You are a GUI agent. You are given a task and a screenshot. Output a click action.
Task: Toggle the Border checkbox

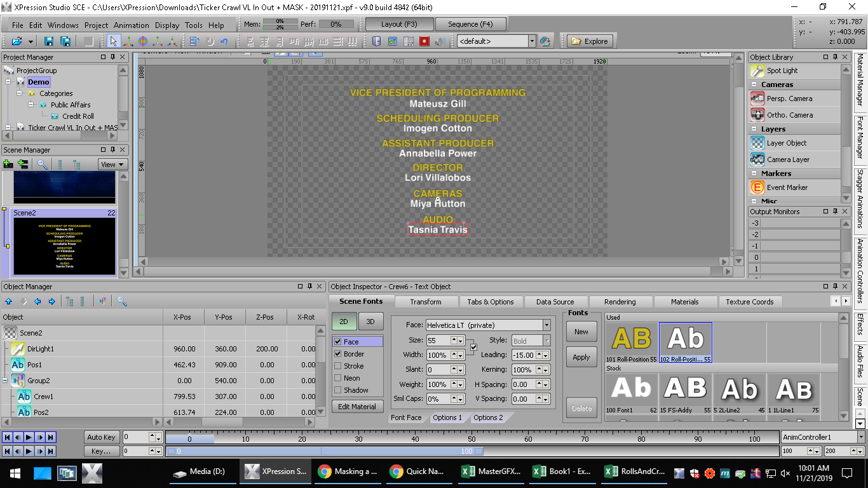tap(338, 354)
